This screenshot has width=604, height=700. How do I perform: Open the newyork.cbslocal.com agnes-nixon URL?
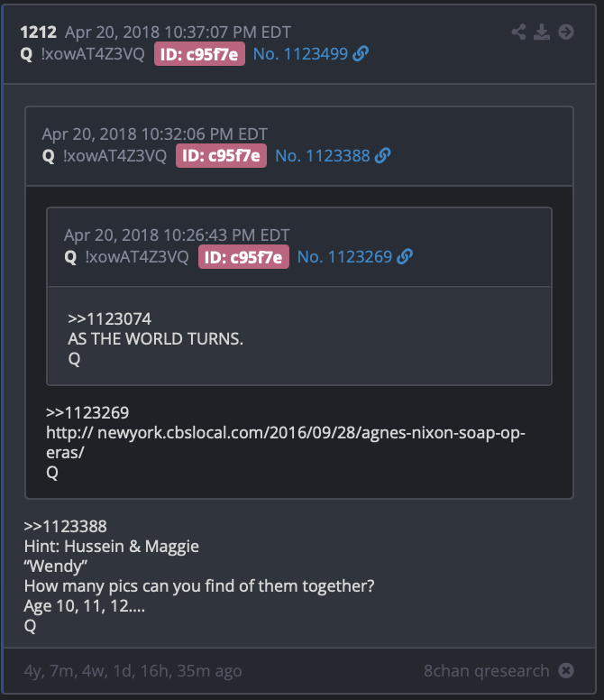[x=286, y=442]
